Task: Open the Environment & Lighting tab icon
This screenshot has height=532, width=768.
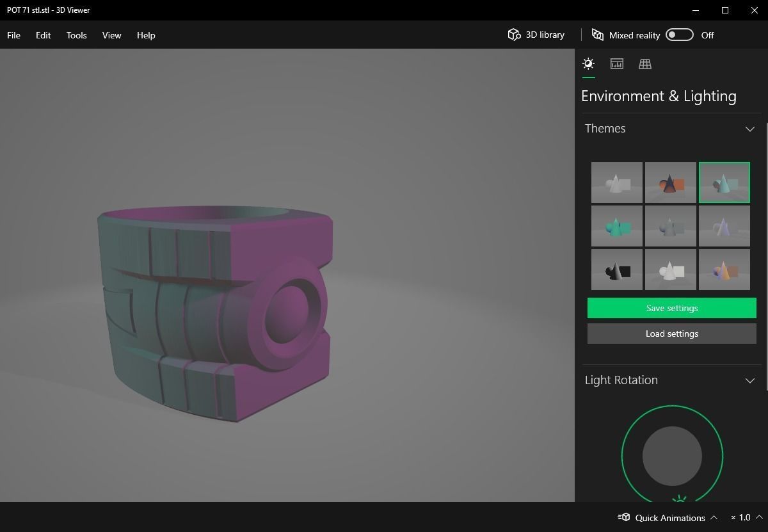Action: [588, 63]
